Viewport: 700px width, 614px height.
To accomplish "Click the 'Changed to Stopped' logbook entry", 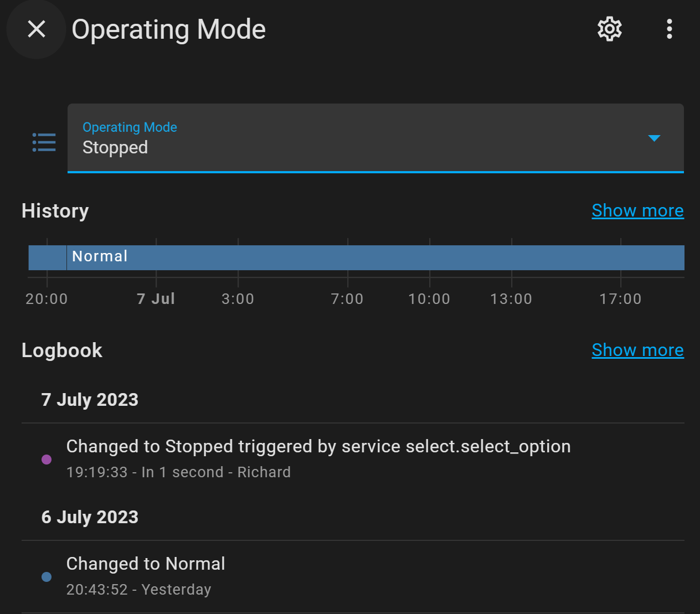I will coord(318,446).
